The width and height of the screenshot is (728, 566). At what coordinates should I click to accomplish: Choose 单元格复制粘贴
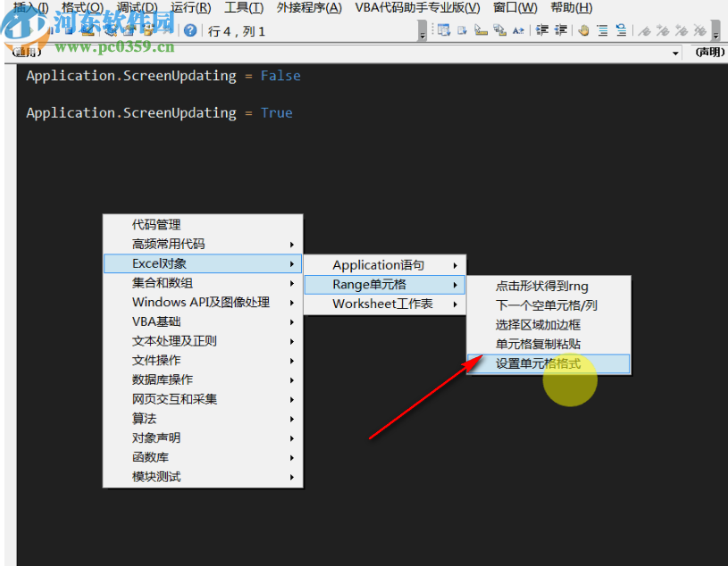click(548, 345)
